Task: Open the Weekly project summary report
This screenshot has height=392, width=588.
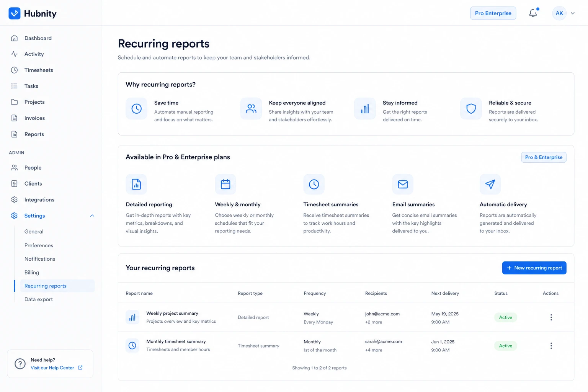Action: click(172, 314)
